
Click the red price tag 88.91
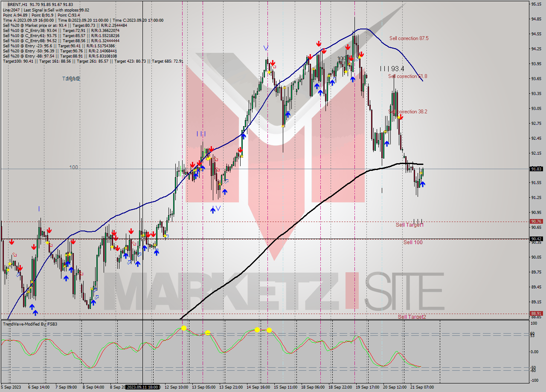[x=536, y=314]
